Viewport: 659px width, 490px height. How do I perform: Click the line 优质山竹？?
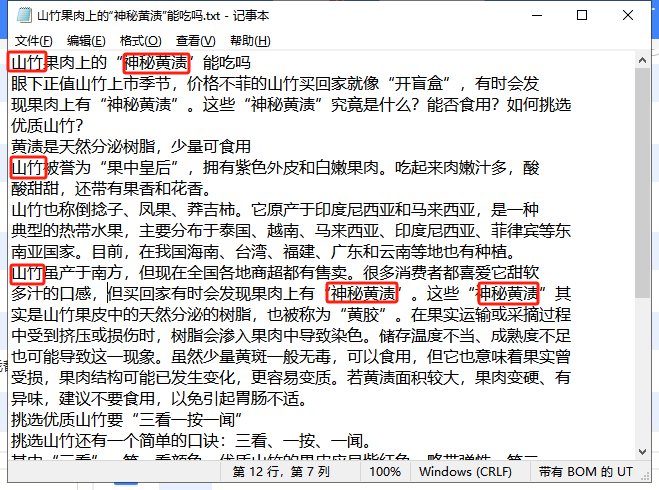click(47, 126)
